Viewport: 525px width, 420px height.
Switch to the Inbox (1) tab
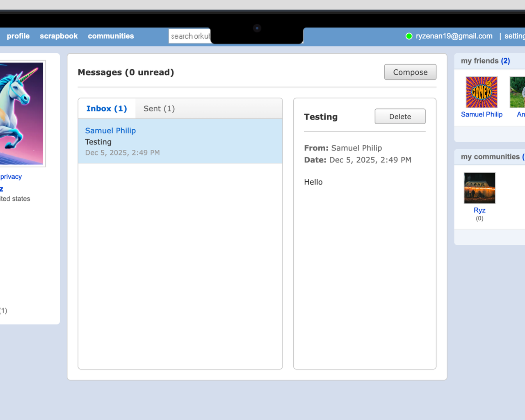(x=106, y=108)
